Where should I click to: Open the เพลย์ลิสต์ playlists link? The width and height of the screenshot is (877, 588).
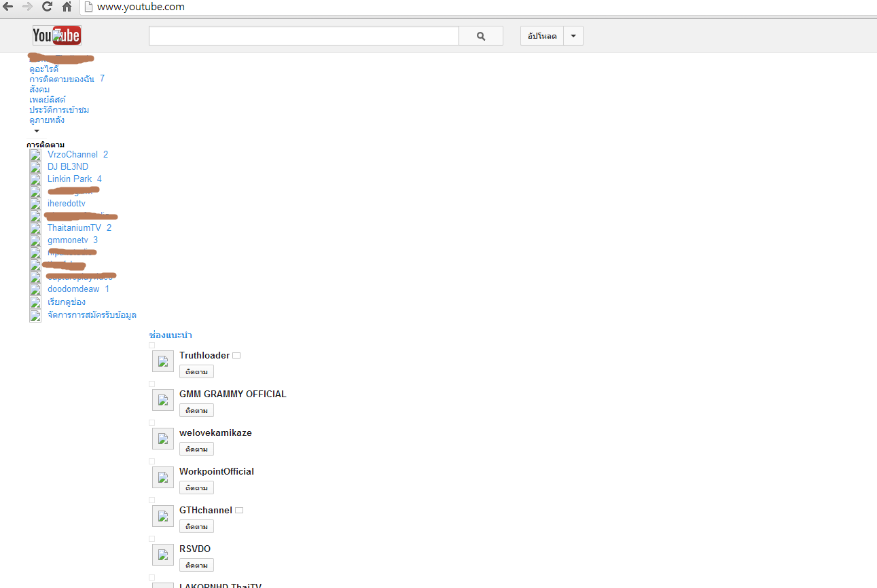(x=48, y=99)
